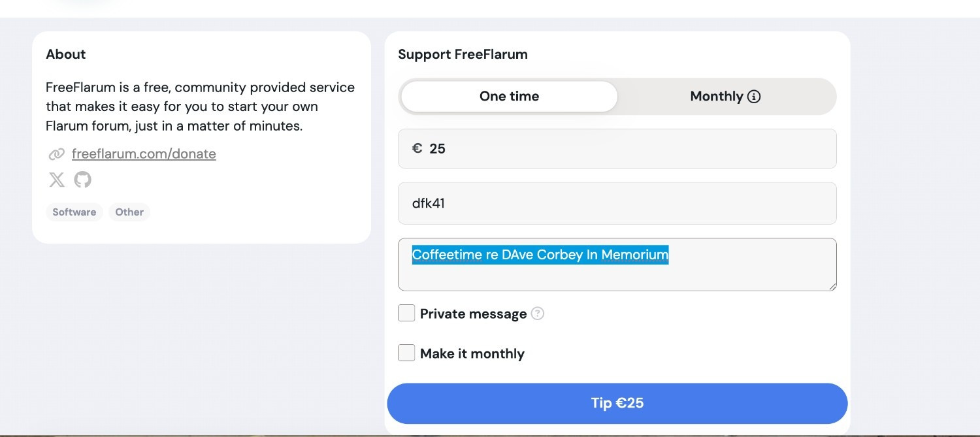Click the info icon next to Monthly
The image size is (980, 437).
754,97
